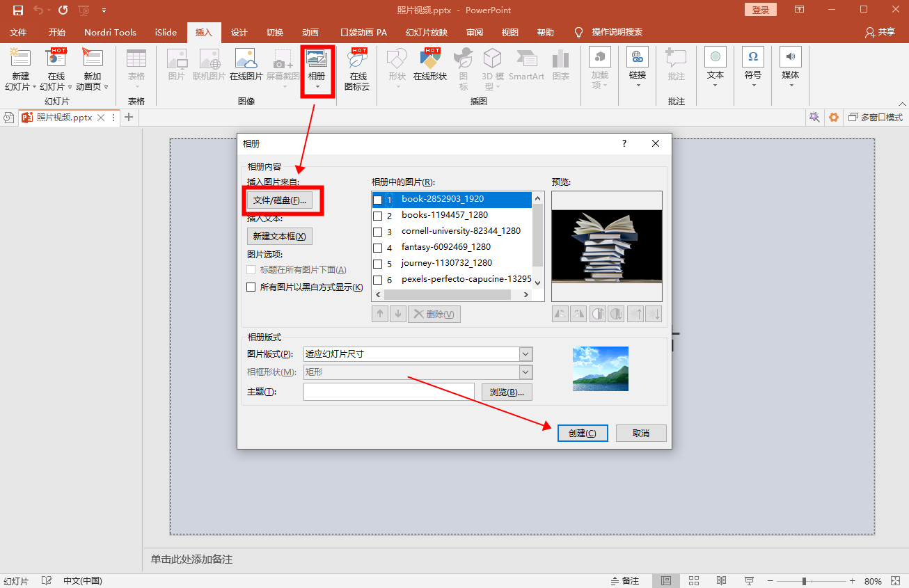Click the 创建 create button

[x=583, y=433]
